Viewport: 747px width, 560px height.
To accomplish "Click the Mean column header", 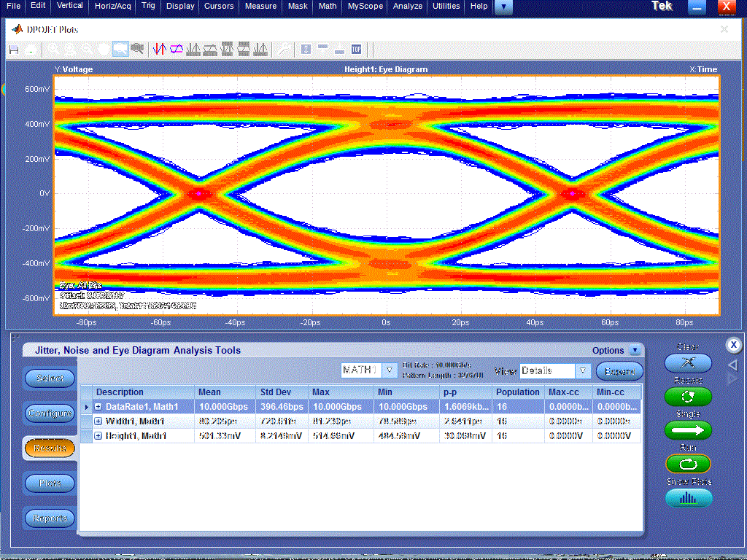I will 225,392.
